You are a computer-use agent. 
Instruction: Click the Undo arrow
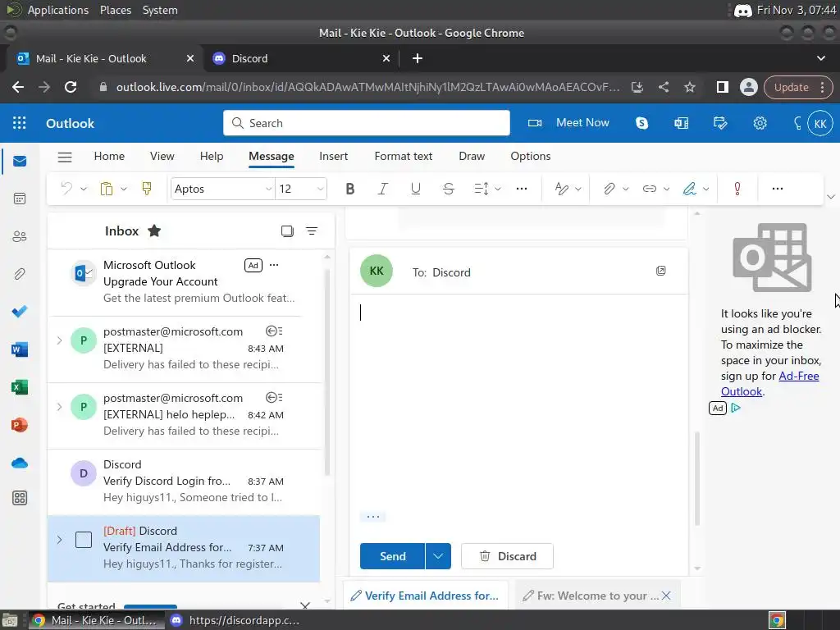[67, 189]
